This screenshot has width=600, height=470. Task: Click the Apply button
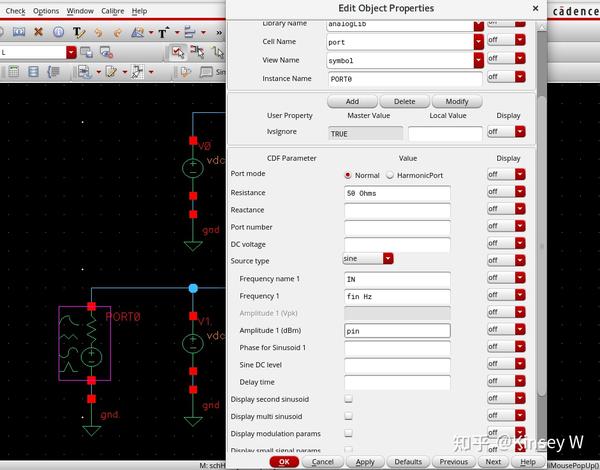pos(365,462)
